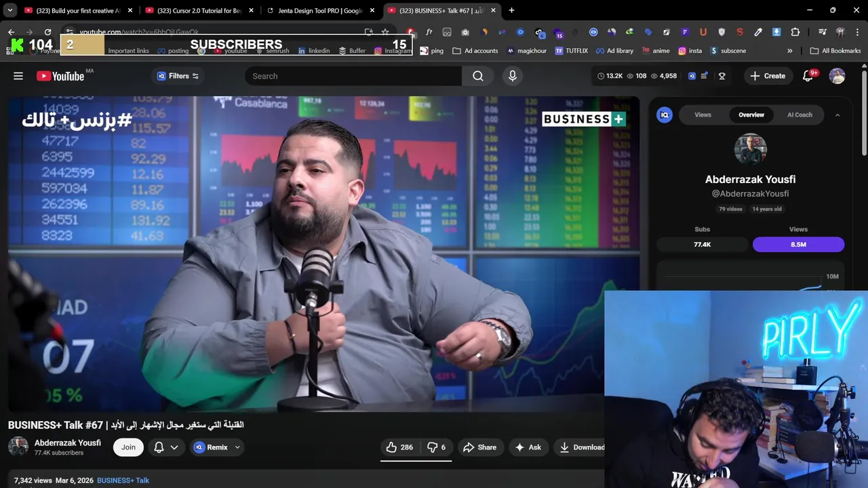Like the video with thumbs up

[x=399, y=447]
